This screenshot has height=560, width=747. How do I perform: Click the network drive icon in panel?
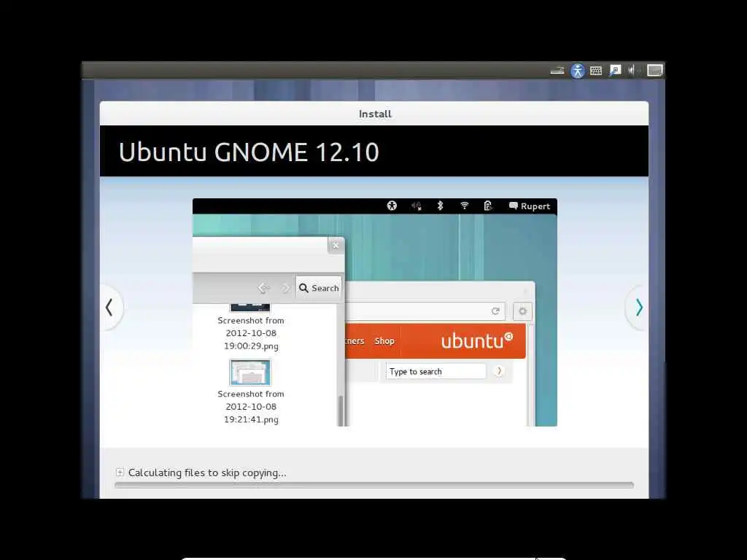pos(557,71)
